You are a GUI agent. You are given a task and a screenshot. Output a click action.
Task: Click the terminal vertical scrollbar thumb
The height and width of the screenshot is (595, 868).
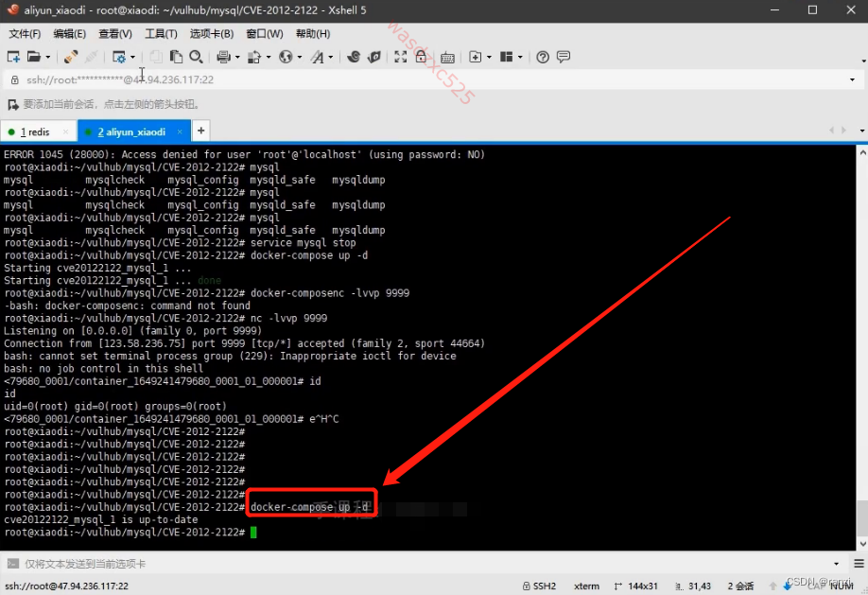(x=862, y=516)
